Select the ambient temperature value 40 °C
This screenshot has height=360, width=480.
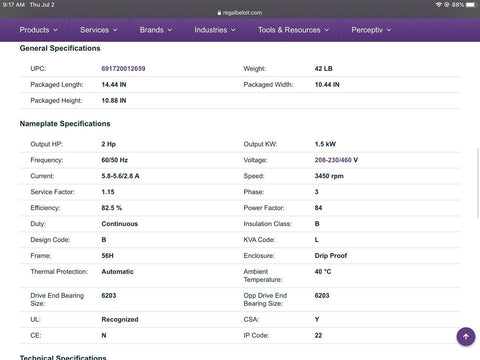323,272
